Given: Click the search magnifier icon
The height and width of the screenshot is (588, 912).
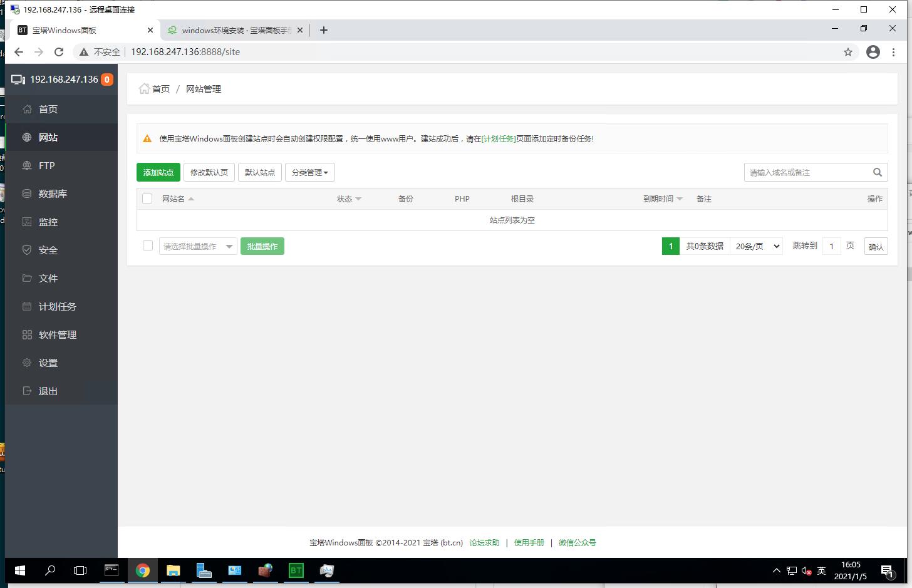Looking at the screenshot, I should (x=878, y=172).
